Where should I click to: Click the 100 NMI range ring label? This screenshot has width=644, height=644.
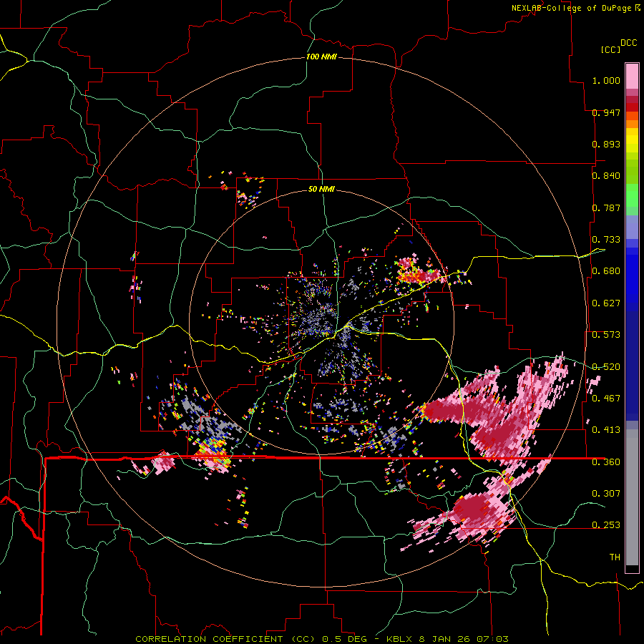tap(321, 57)
